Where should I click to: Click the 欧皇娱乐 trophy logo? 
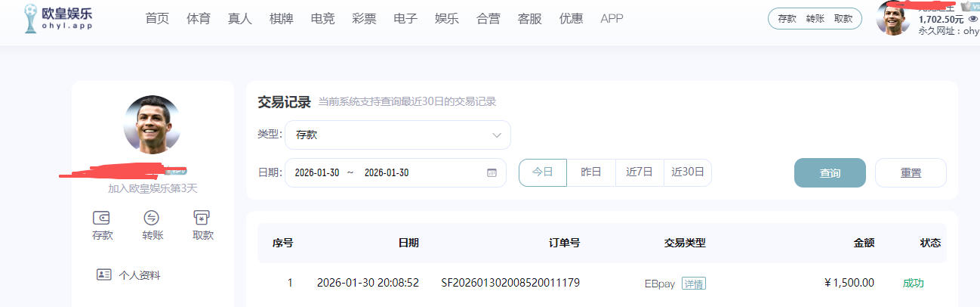tap(31, 19)
